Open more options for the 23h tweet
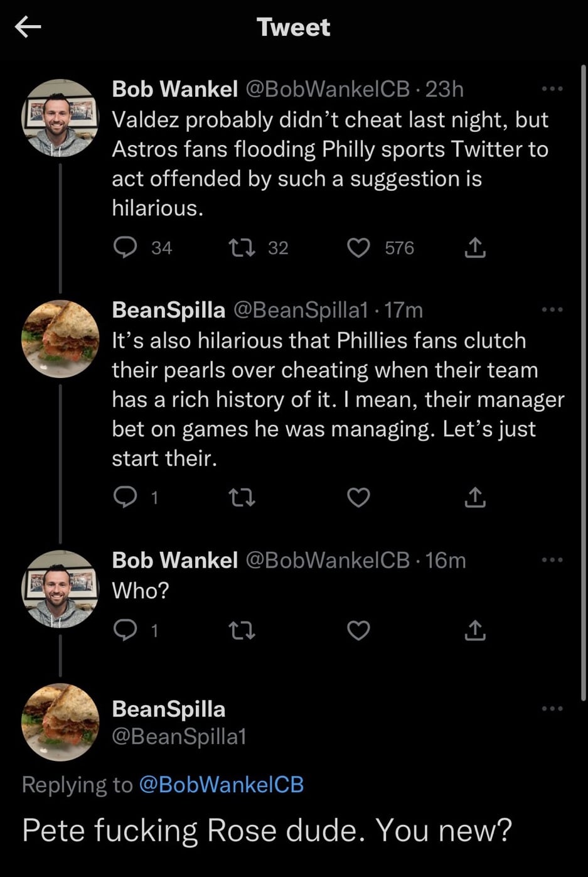 552,89
